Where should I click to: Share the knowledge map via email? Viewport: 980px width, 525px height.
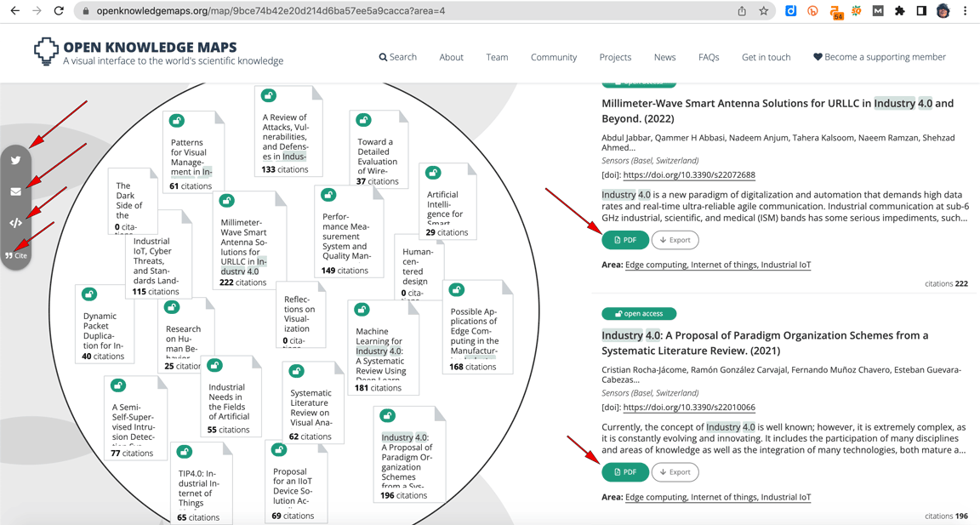tap(15, 191)
